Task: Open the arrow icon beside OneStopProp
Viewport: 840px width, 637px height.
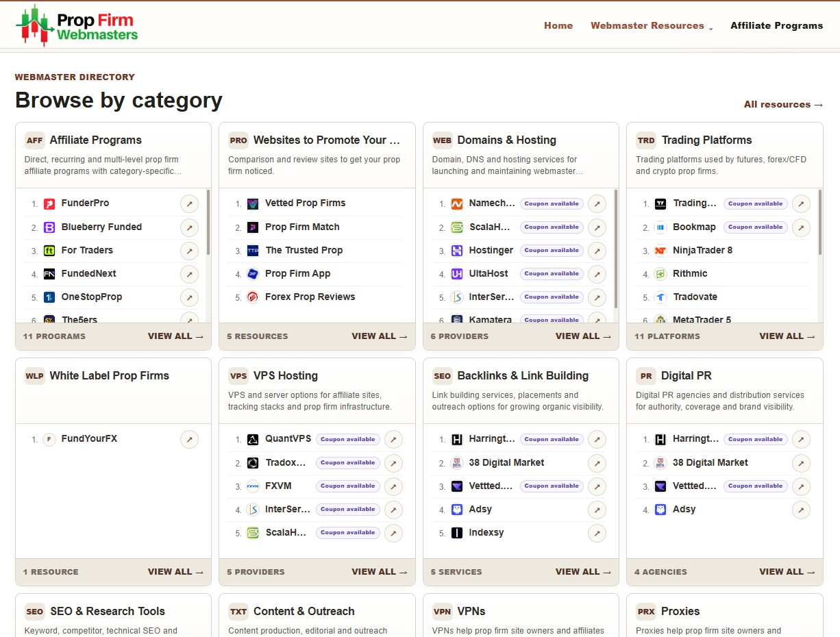Action: (189, 297)
